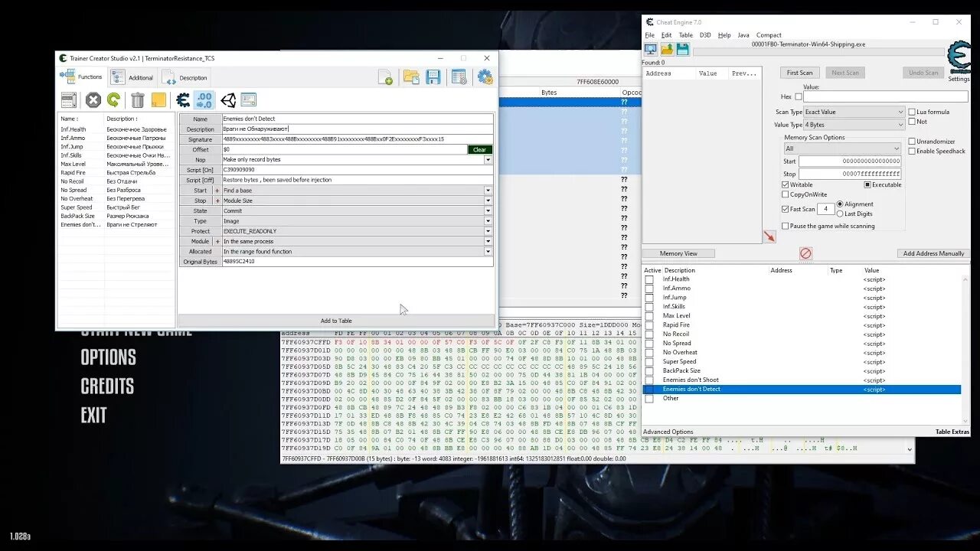Click the green Clear button
980x551 pixels.
click(x=479, y=150)
